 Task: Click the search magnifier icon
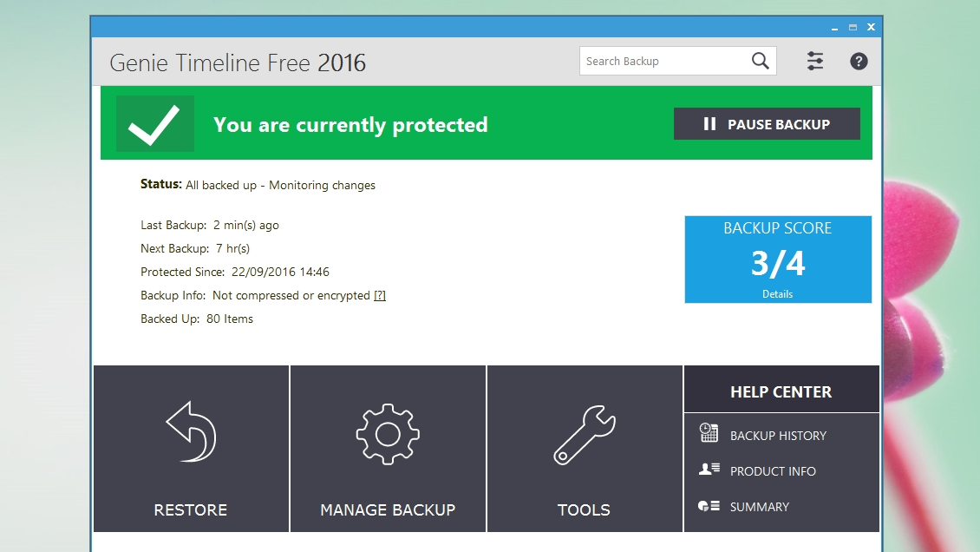760,61
